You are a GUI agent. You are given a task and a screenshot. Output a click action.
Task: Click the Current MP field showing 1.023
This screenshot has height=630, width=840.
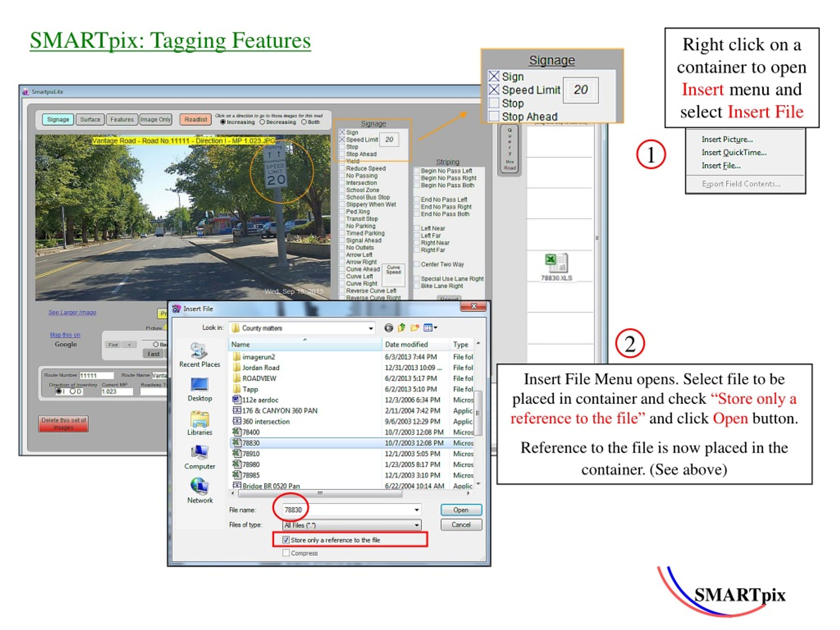pyautogui.click(x=117, y=391)
